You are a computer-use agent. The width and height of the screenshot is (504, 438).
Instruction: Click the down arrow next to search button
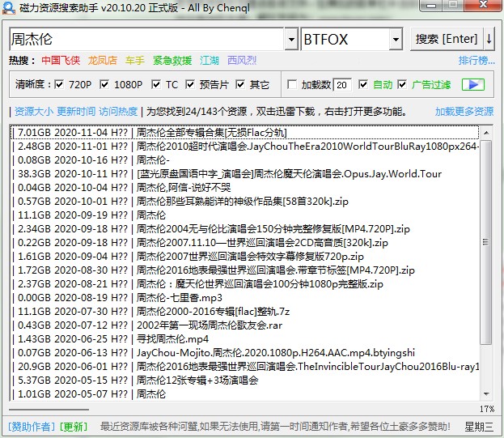[x=489, y=39]
